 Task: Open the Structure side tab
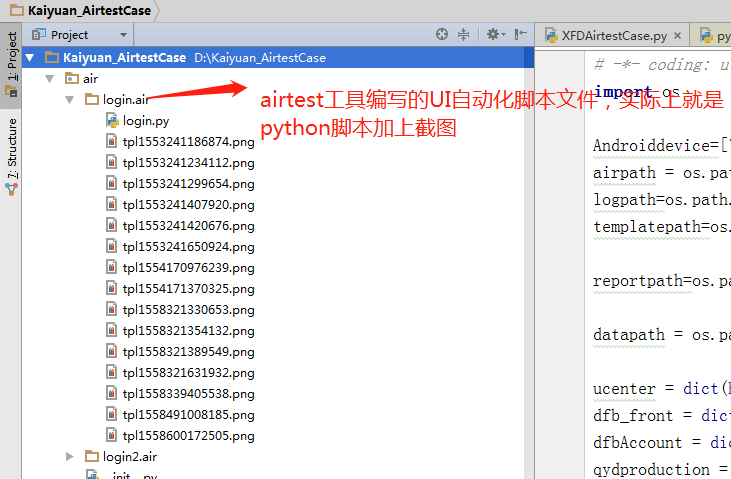point(12,157)
